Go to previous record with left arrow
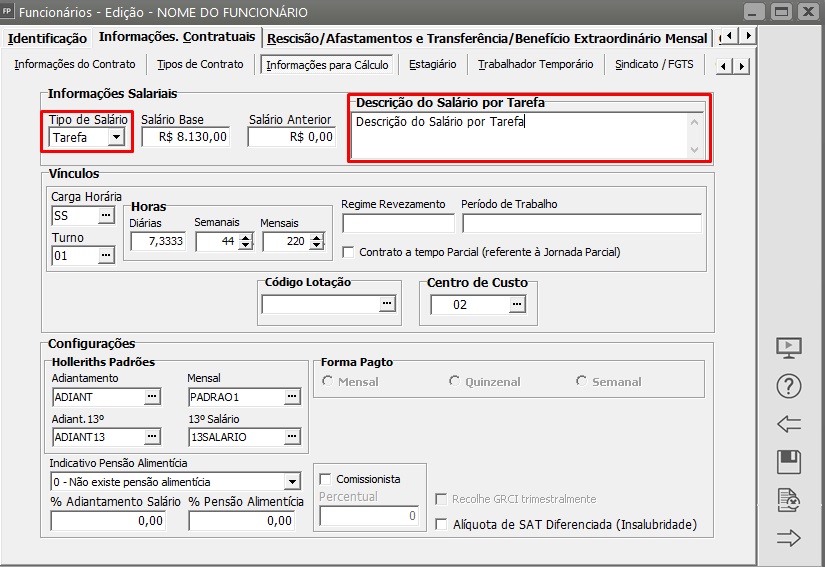825x567 pixels. coord(789,424)
